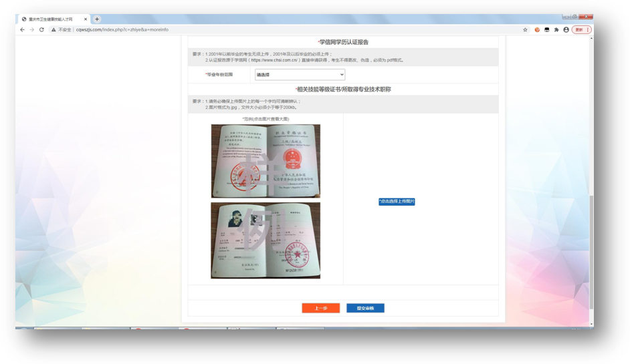This screenshot has width=630, height=364.
Task: Enlarge the bottom sample certificate image
Action: (266, 240)
